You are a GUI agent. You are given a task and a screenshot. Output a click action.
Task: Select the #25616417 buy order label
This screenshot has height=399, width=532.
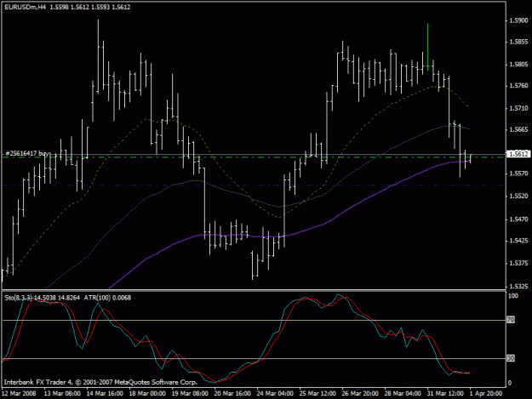(x=27, y=154)
